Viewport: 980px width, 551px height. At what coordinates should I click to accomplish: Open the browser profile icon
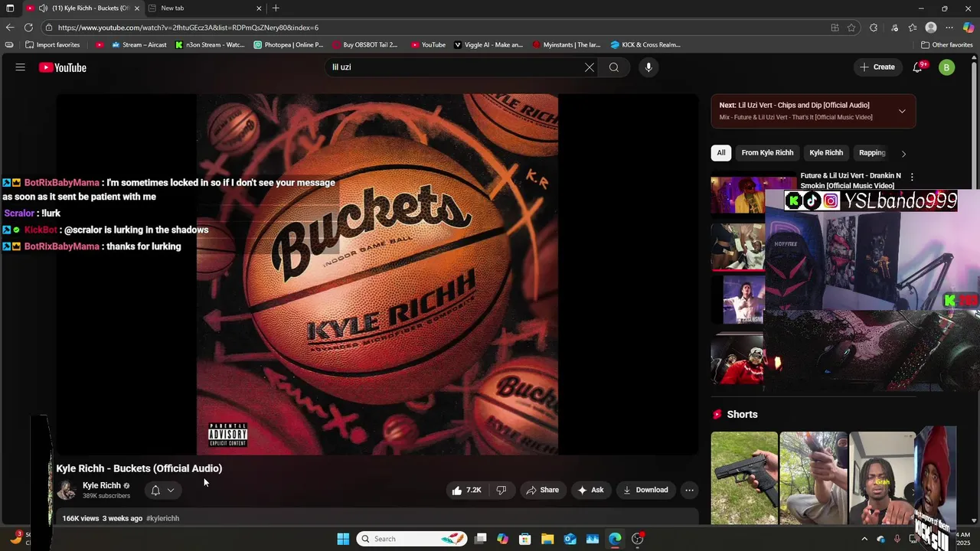[931, 28]
